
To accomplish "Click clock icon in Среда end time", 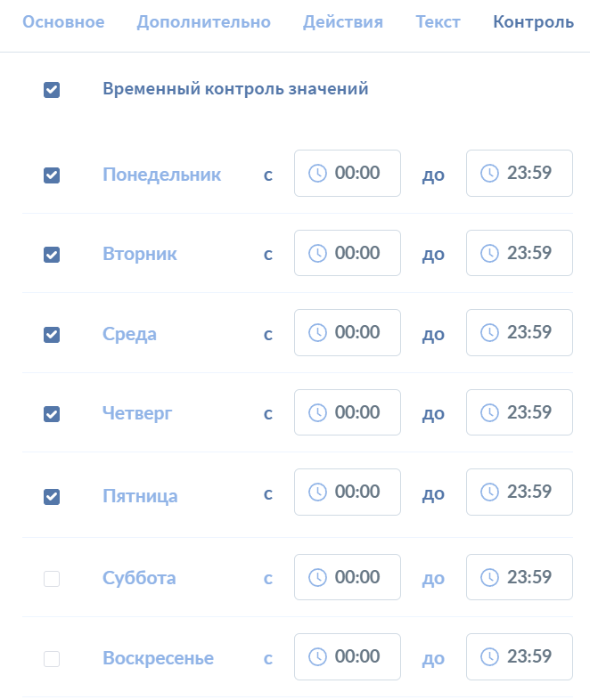I will coord(489,332).
